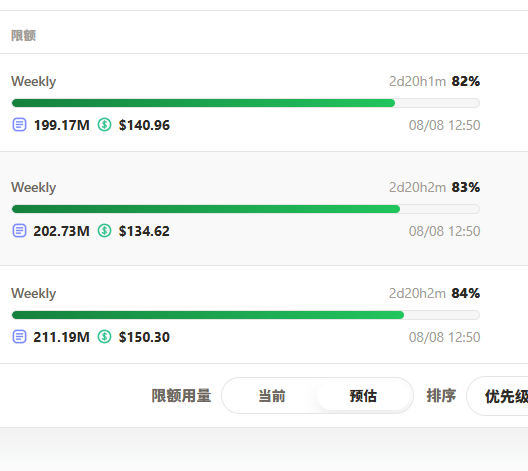The image size is (528, 471).
Task: Click the 202.73M token count
Action: coord(62,231)
